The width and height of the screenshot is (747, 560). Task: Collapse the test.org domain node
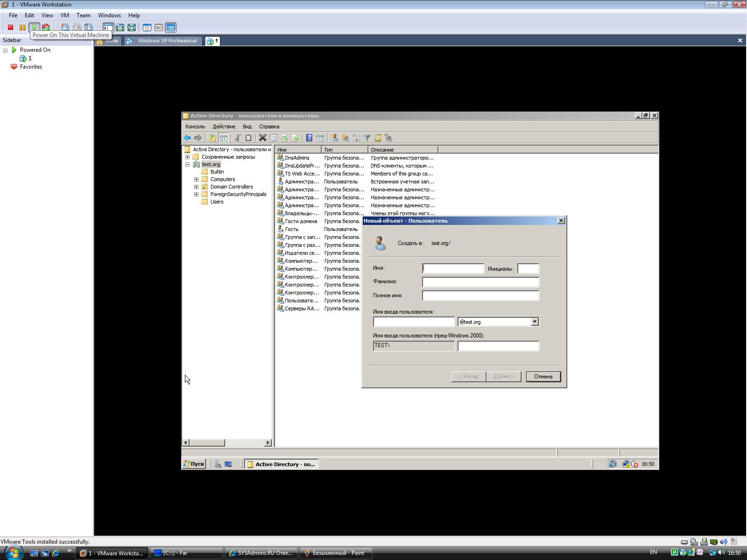188,164
